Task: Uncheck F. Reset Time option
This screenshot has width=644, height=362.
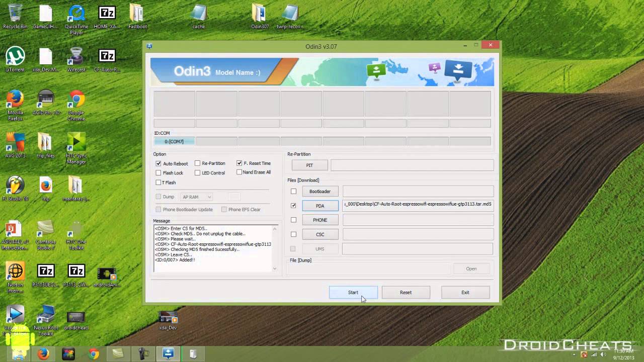Action: [x=239, y=163]
